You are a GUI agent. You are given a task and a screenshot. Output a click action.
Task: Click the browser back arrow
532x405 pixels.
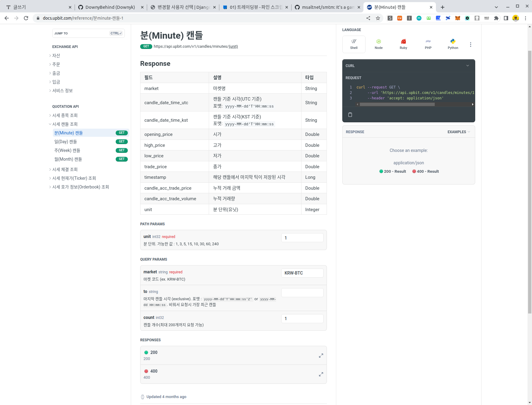pyautogui.click(x=7, y=18)
